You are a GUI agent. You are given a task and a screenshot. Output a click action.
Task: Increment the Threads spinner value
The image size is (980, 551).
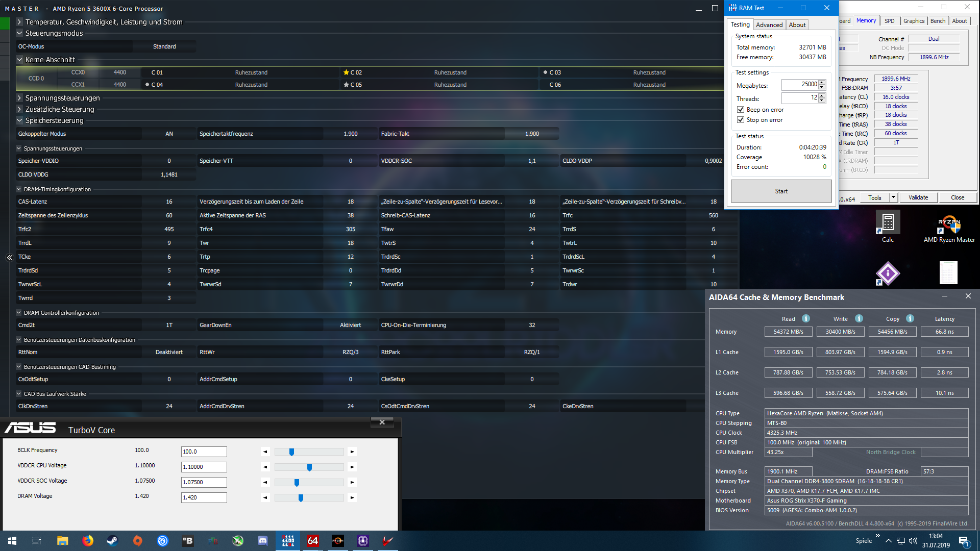822,95
